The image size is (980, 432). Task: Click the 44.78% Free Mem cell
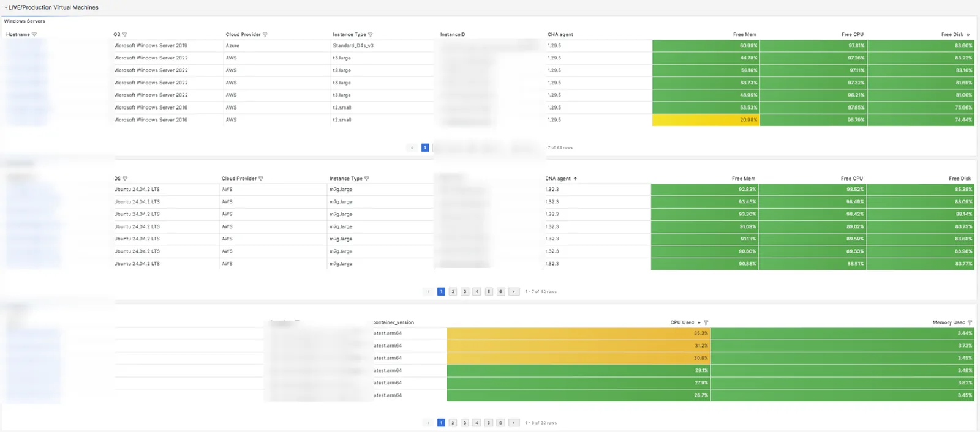click(x=706, y=58)
